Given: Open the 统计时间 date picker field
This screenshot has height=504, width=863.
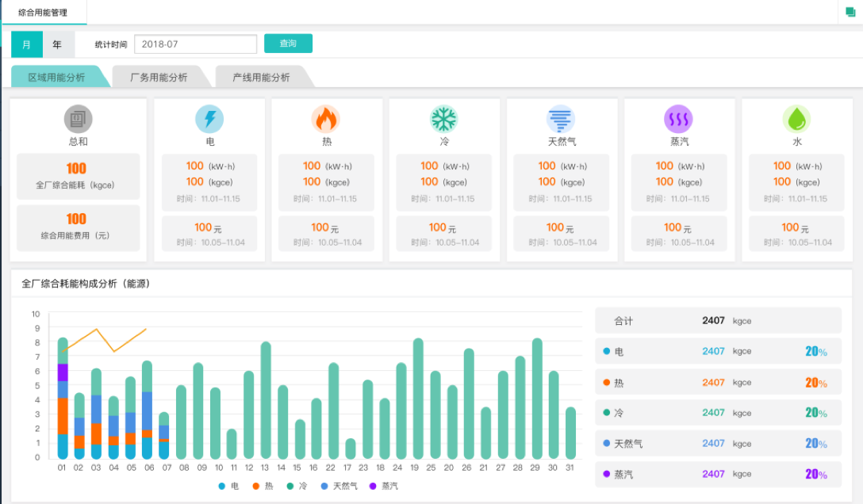Looking at the screenshot, I should pyautogui.click(x=195, y=44).
